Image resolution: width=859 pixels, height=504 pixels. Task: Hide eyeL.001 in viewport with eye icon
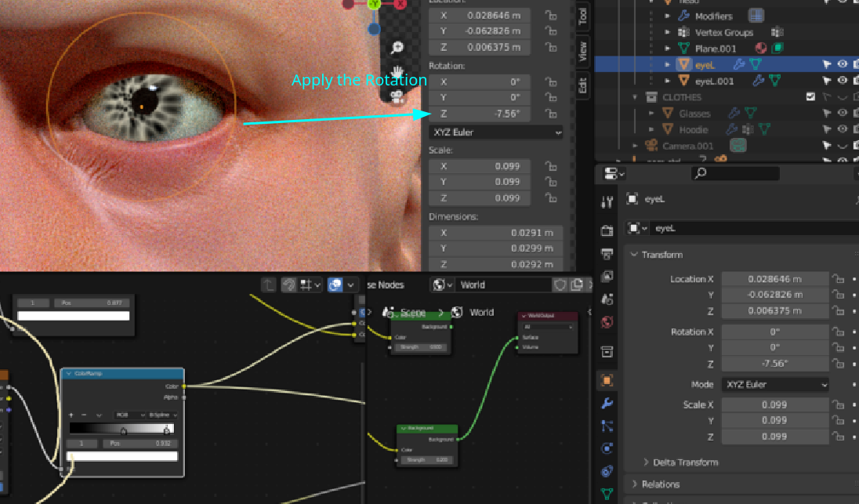[842, 81]
